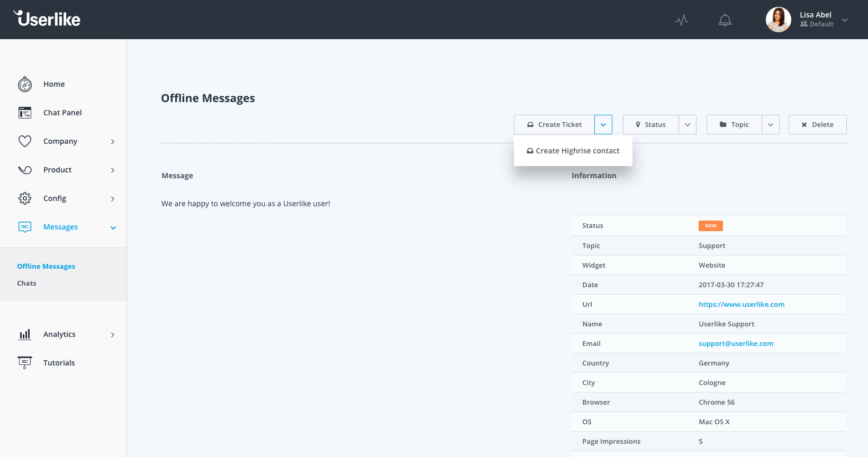Click the support@userlike.com email link
This screenshot has width=868, height=457.
pos(736,343)
